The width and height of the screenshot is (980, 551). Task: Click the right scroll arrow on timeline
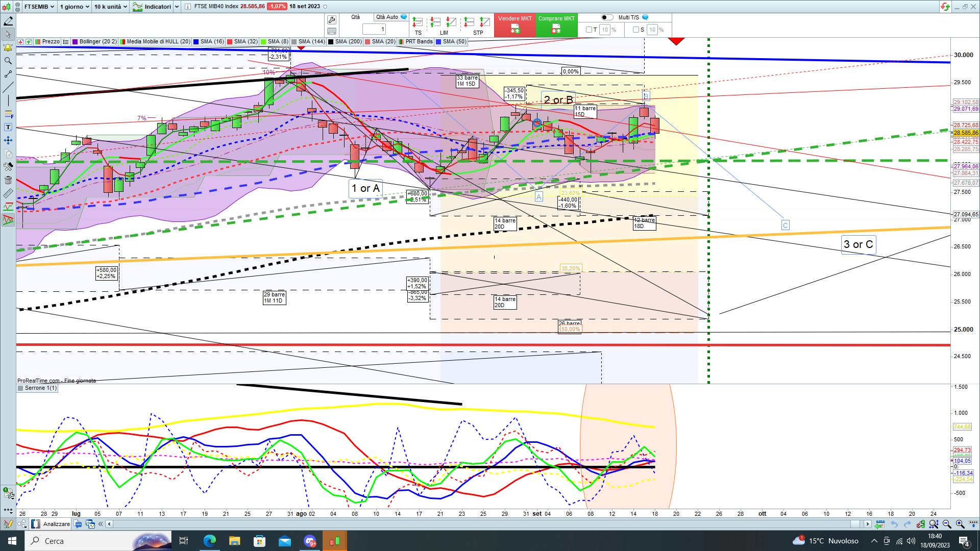pyautogui.click(x=867, y=524)
